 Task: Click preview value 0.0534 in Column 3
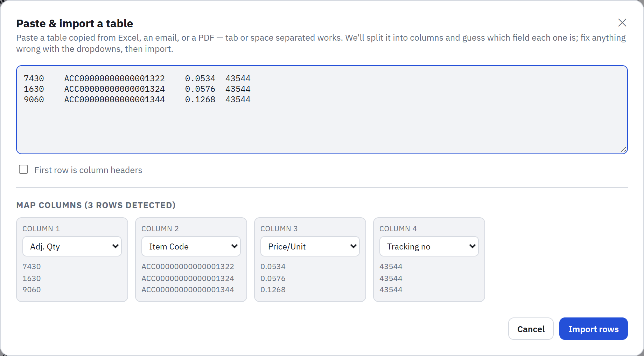click(x=273, y=267)
